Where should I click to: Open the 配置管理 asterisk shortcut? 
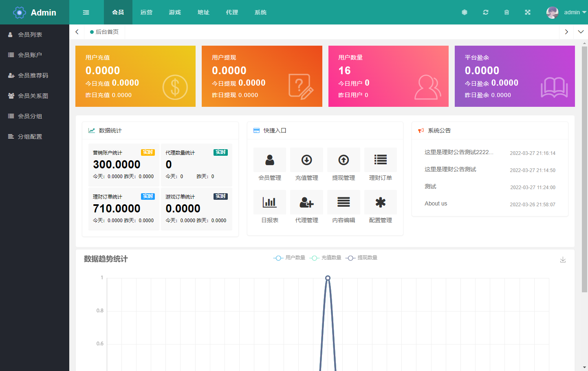pyautogui.click(x=381, y=202)
